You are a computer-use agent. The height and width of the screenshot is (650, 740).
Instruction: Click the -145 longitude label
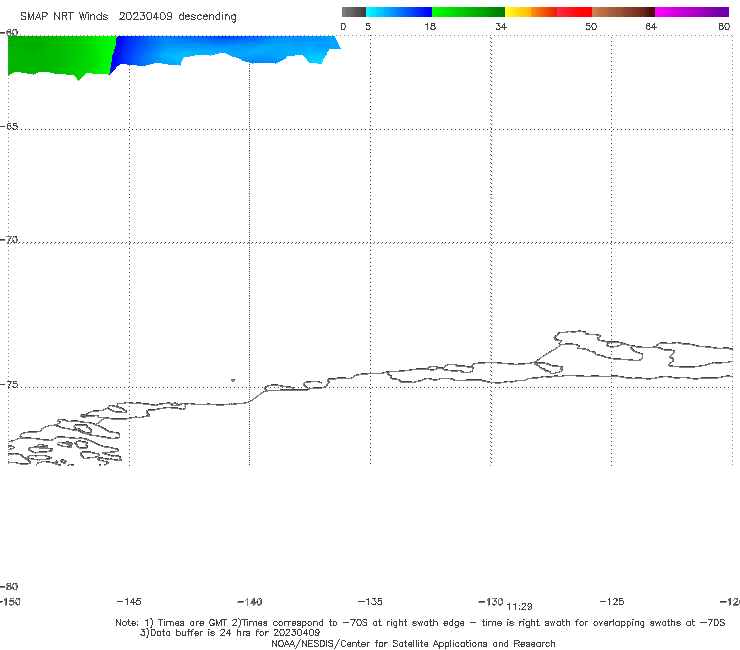pyautogui.click(x=129, y=602)
